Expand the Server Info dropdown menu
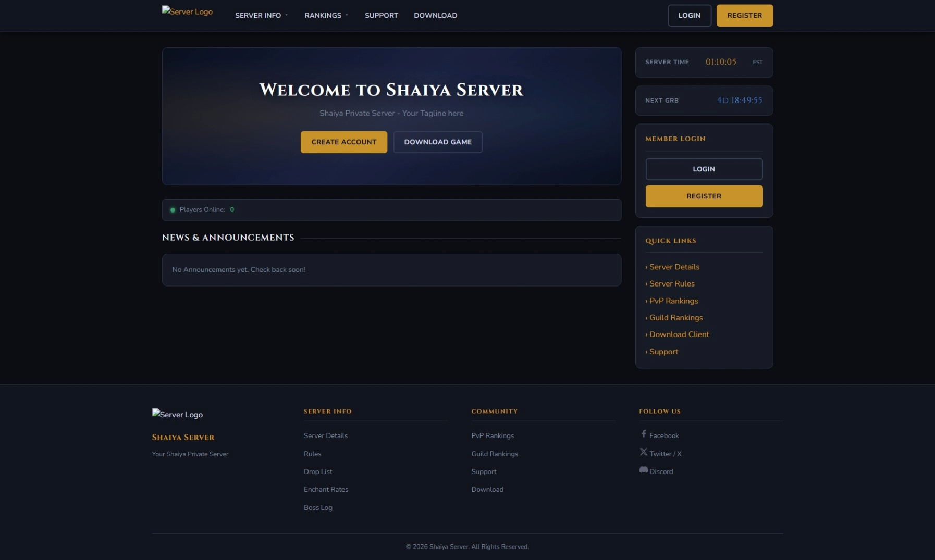Screen dimensions: 935x560 click(261, 15)
